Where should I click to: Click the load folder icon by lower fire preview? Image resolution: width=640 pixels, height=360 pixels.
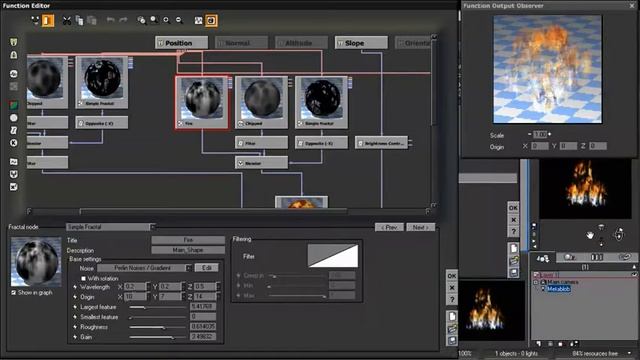coord(452,329)
